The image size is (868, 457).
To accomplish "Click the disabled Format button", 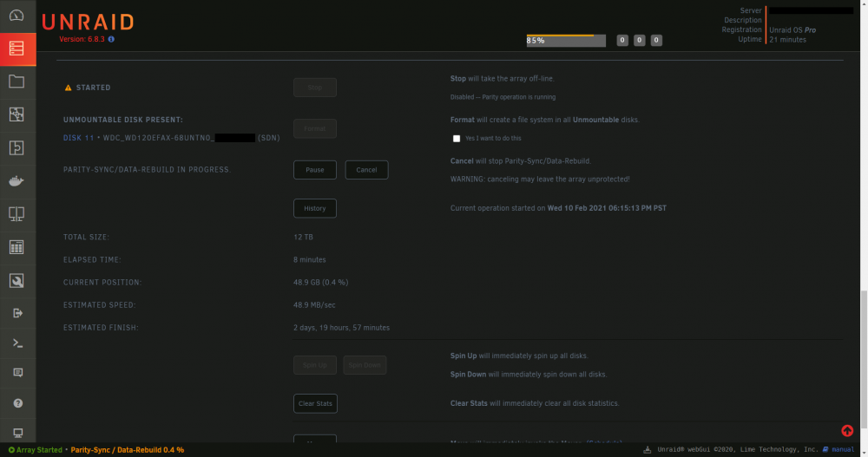I will (x=315, y=128).
